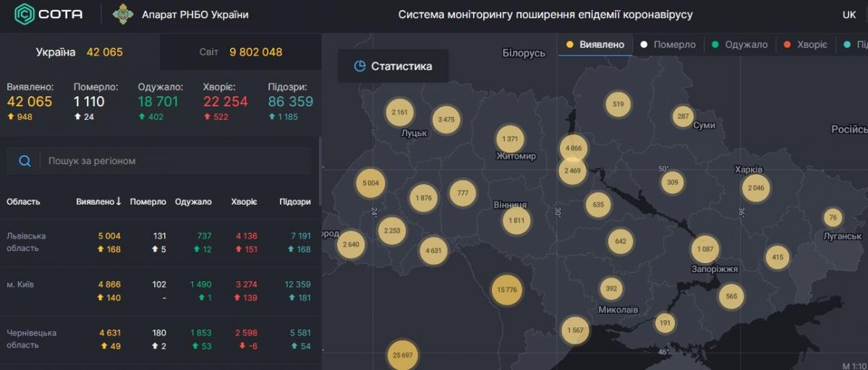Click the 191 map bubble
868x370 pixels.
point(665,323)
